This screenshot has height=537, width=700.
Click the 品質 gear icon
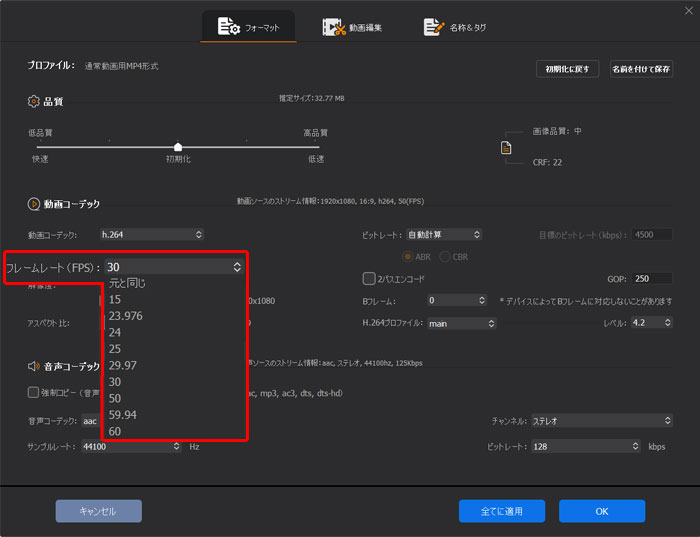(33, 101)
